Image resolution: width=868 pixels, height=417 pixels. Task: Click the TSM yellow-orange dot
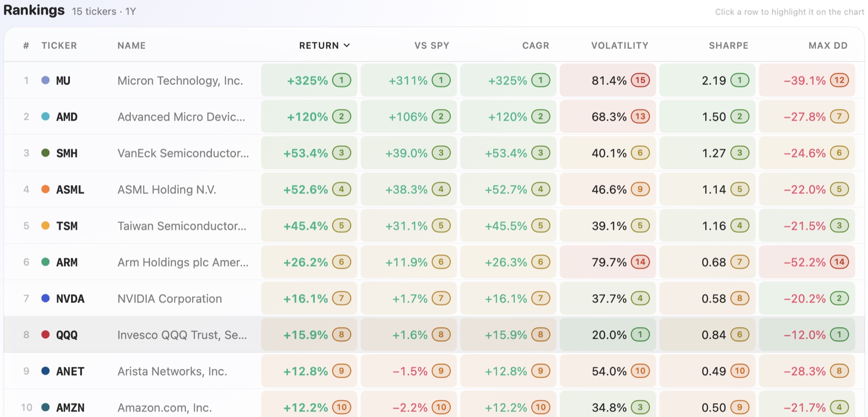45,226
